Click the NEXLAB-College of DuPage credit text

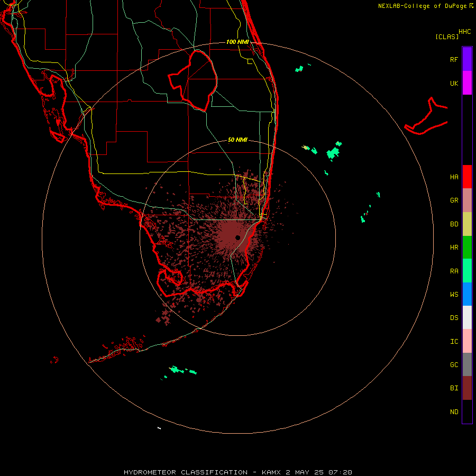point(425,6)
